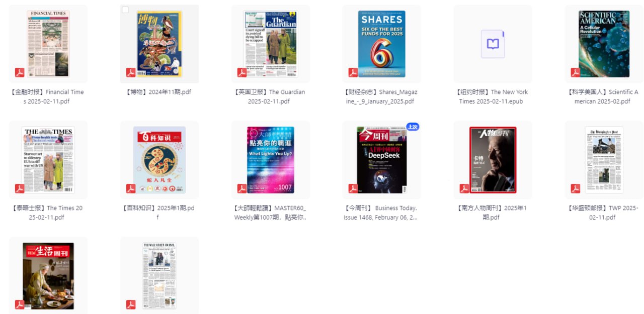Viewport: 644px width, 314px height.
Task: Tick the checkbox on the 博物 magazine file
Action: pos(125,10)
